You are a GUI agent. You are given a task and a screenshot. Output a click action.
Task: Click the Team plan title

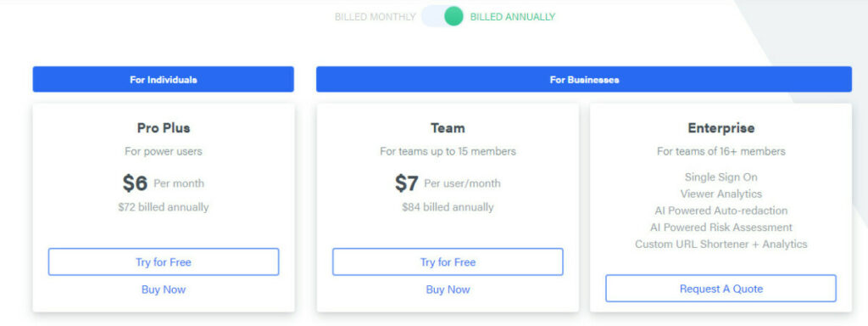(448, 128)
